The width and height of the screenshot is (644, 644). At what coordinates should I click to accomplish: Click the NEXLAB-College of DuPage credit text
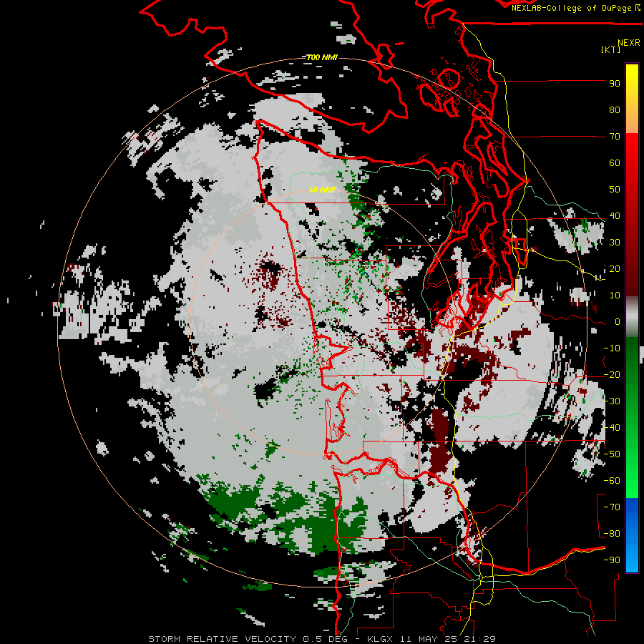571,8
